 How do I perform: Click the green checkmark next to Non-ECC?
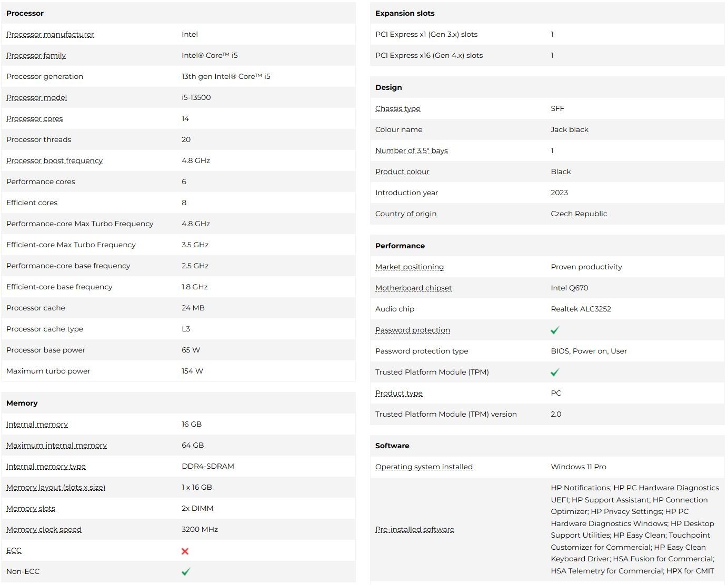(x=186, y=572)
